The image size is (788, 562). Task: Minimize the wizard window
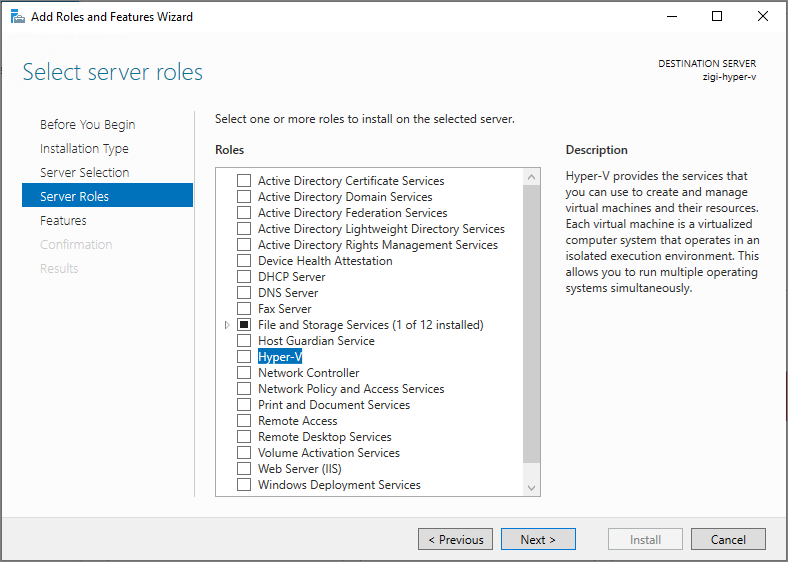pyautogui.click(x=672, y=17)
